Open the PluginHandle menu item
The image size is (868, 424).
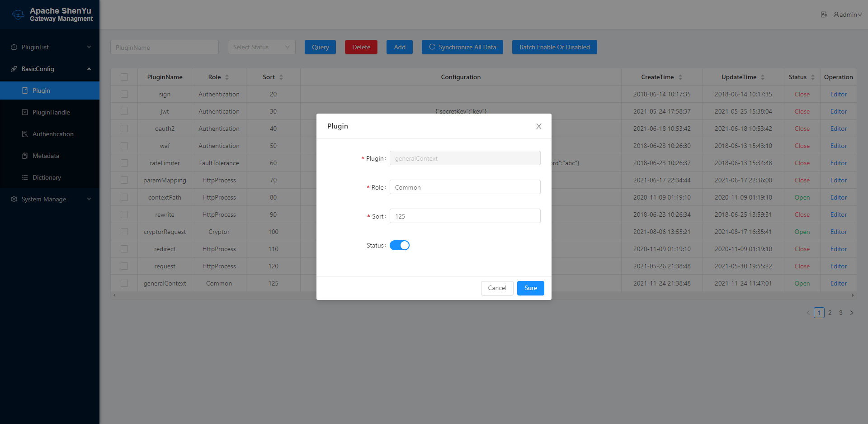tap(51, 112)
